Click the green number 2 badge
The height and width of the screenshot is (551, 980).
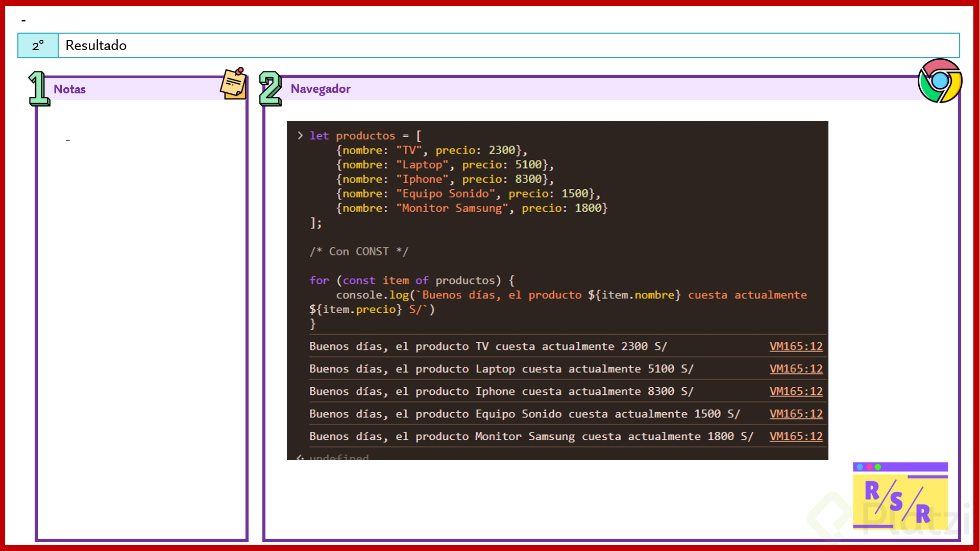point(270,89)
